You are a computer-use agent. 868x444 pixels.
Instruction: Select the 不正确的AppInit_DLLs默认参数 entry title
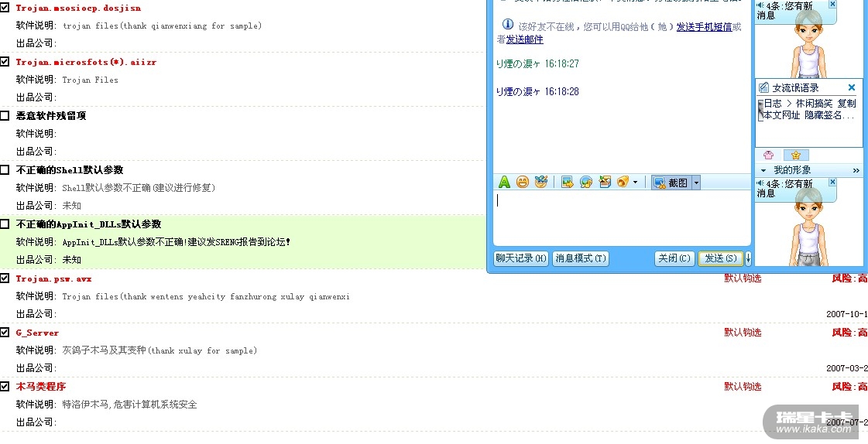click(88, 224)
